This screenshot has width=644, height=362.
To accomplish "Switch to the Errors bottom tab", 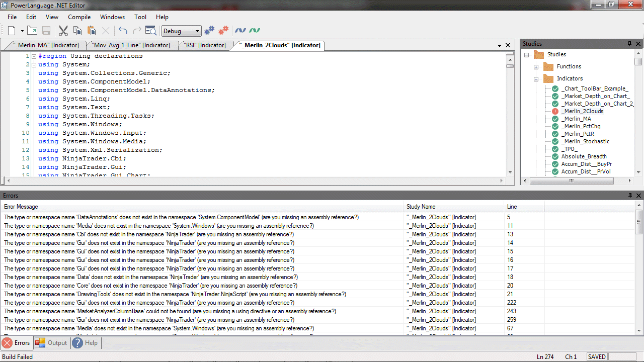I will click(x=17, y=343).
